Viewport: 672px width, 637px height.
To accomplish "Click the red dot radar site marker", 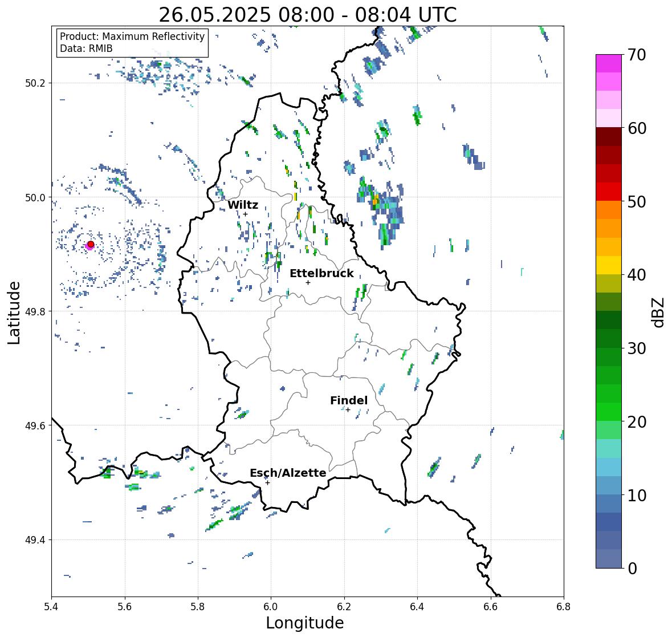I will pos(91,244).
